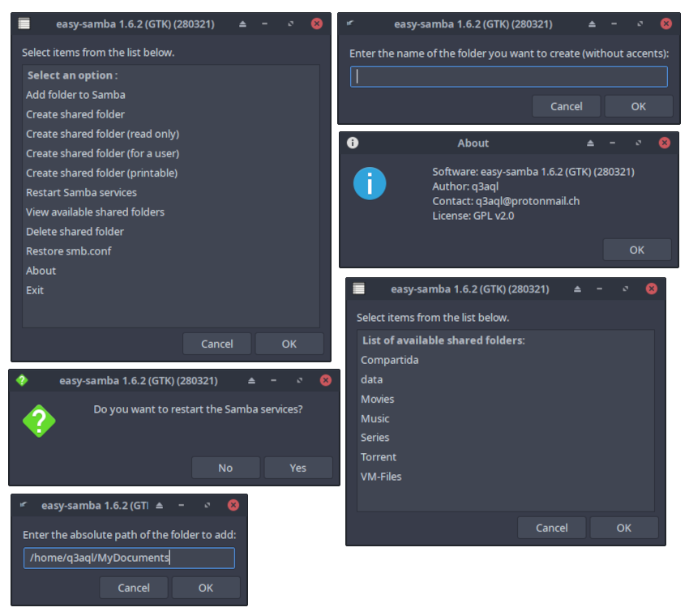The width and height of the screenshot is (689, 616).
Task: Click Cancel in the shared folders list window
Action: tap(551, 528)
